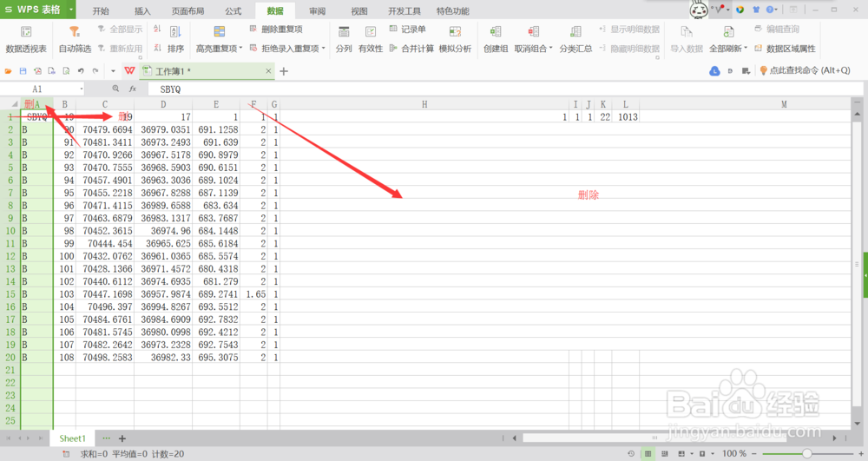868x461 pixels.
Task: Switch to page layout view in status bar
Action: [665, 453]
